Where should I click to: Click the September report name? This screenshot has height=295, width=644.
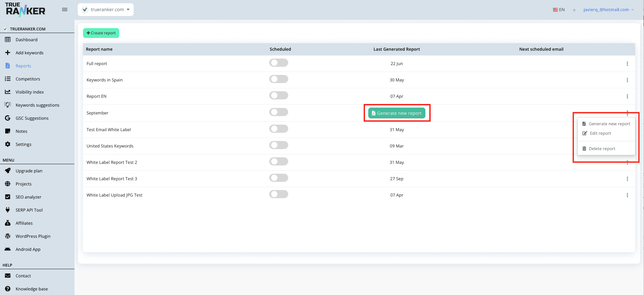click(x=97, y=113)
